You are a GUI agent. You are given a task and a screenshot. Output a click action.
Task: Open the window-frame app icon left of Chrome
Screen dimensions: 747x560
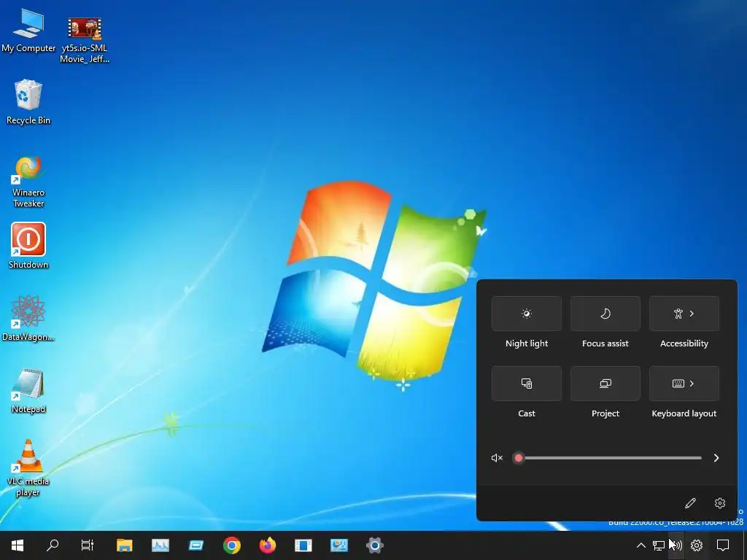pos(196,545)
